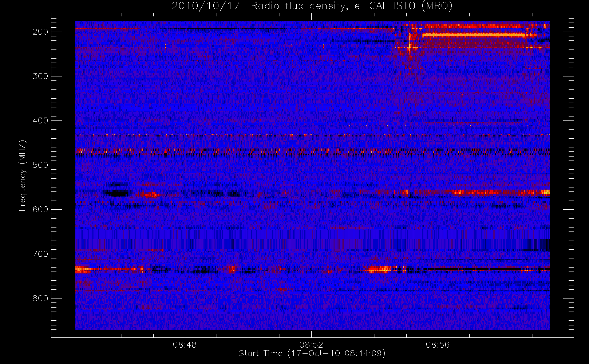This screenshot has width=589, height=364.
Task: Click the 08:52 time tick label
Action: pyautogui.click(x=311, y=344)
